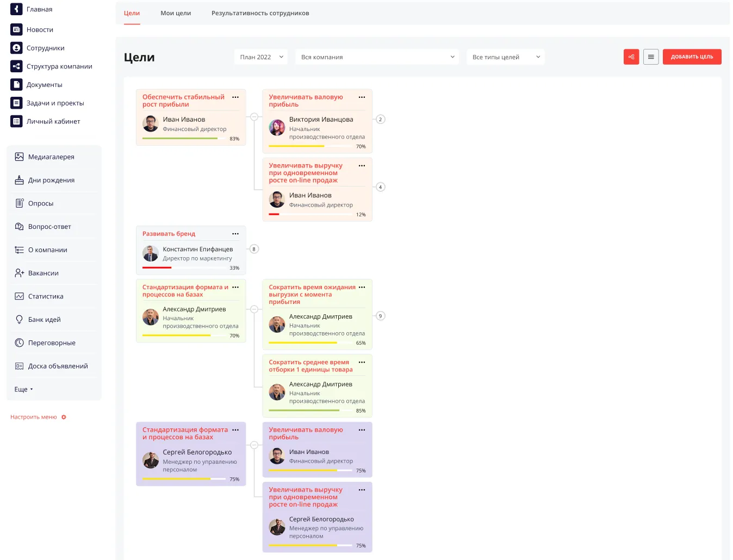Image resolution: width=733 pixels, height=560 pixels.
Task: Open three-dots menu on 'Развивать бренд' card
Action: (235, 234)
